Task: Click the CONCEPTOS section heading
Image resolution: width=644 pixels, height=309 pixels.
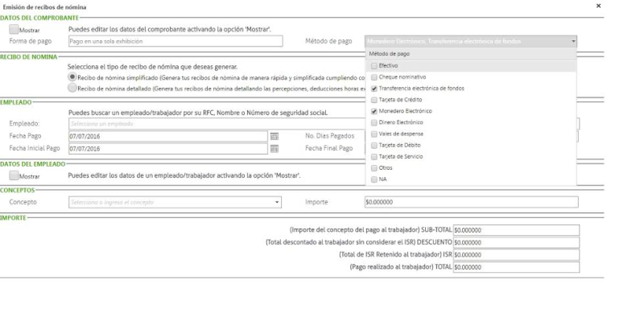Action: click(17, 191)
